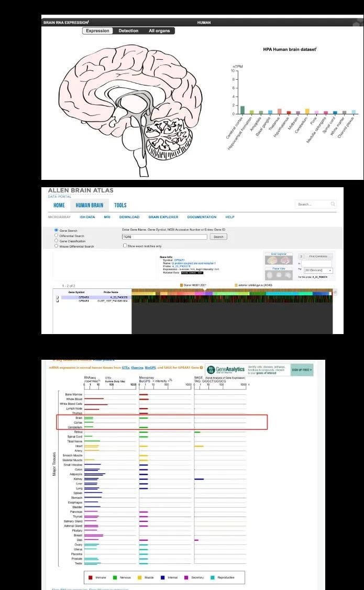
Task: Click the Find Correlates button
Action: [318, 256]
